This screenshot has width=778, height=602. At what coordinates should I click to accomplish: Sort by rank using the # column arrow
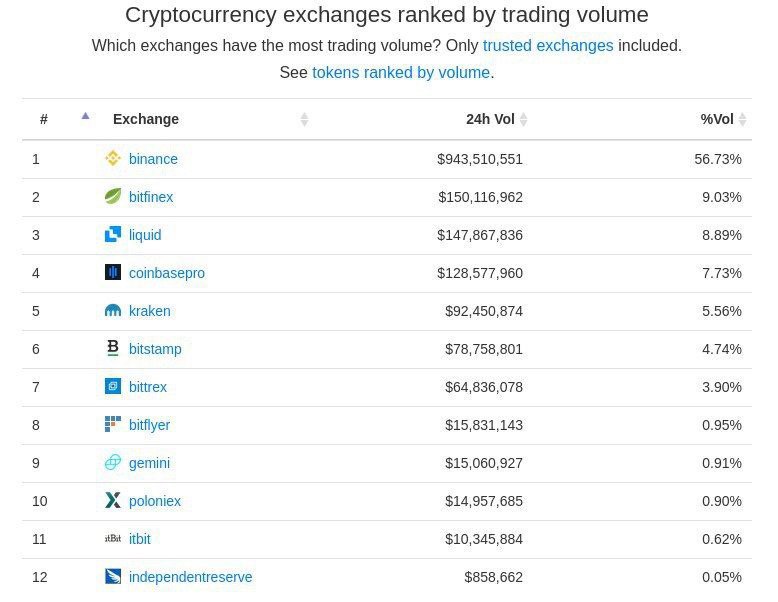(85, 116)
